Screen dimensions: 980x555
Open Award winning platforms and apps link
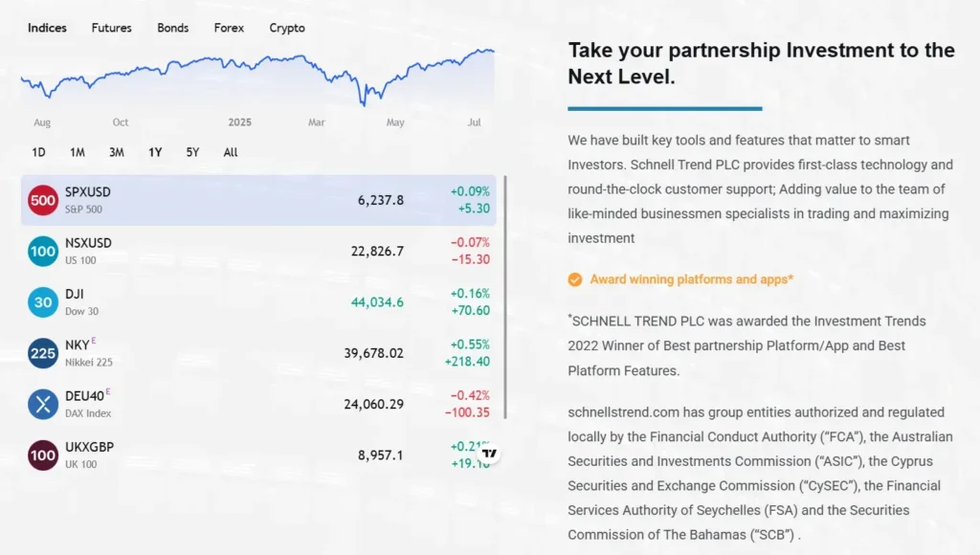[691, 279]
